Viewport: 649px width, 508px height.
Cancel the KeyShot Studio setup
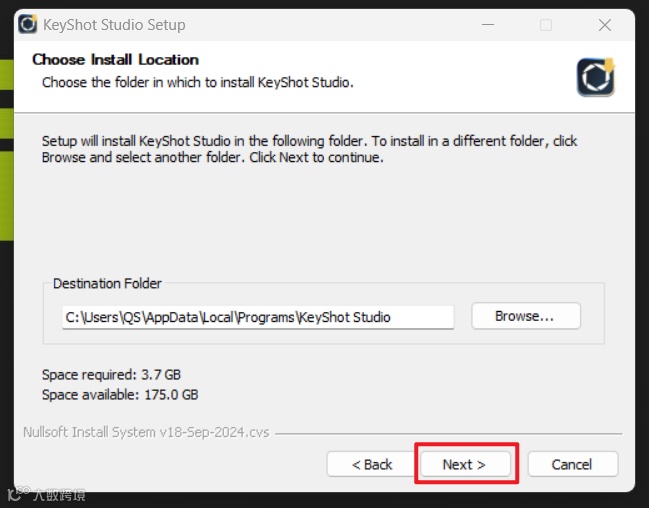tap(572, 464)
